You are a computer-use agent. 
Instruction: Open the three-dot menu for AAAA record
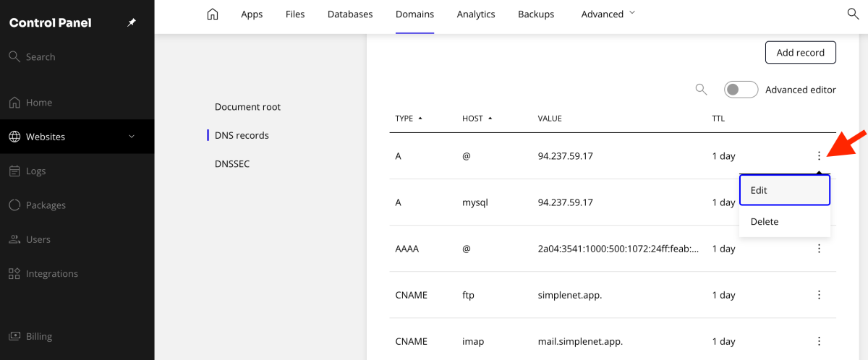[819, 249]
